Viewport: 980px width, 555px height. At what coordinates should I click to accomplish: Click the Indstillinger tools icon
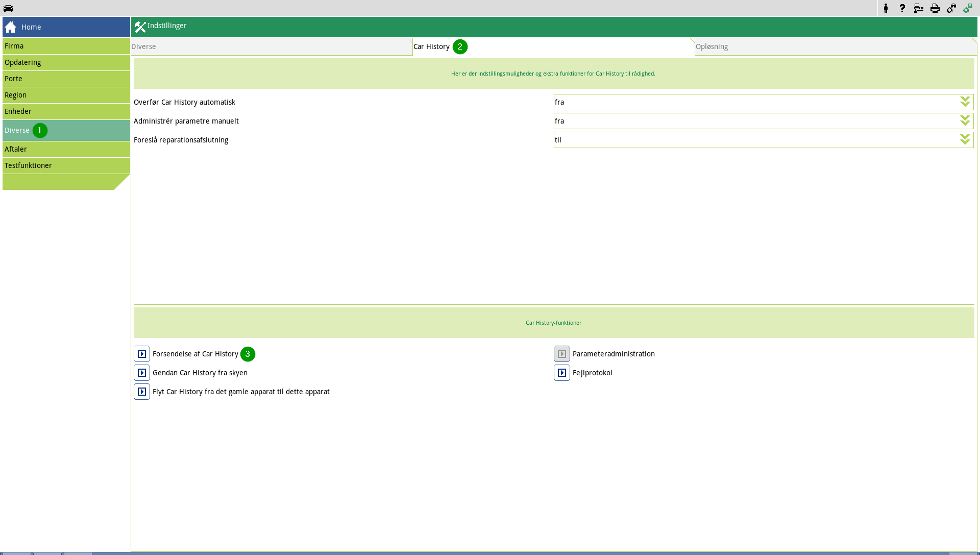click(140, 27)
